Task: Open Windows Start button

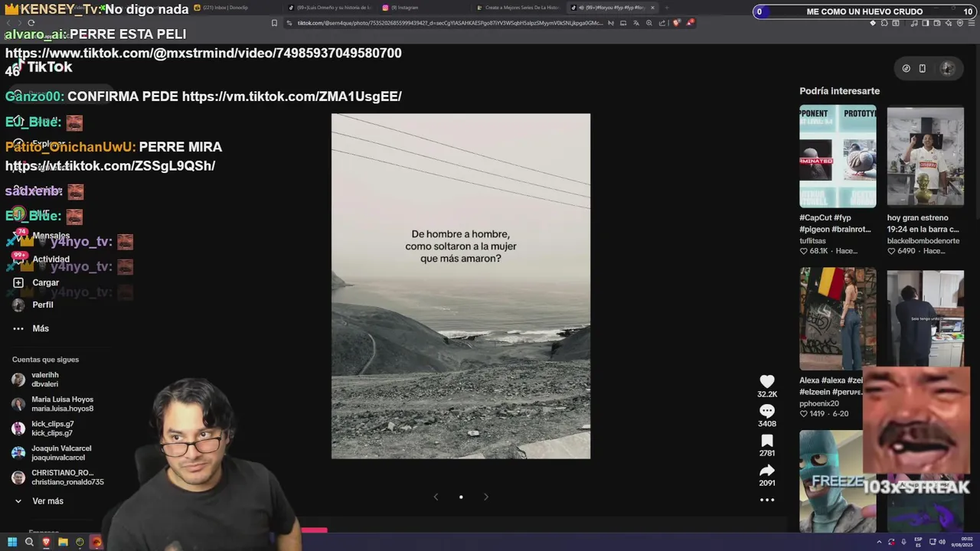Action: pyautogui.click(x=11, y=542)
